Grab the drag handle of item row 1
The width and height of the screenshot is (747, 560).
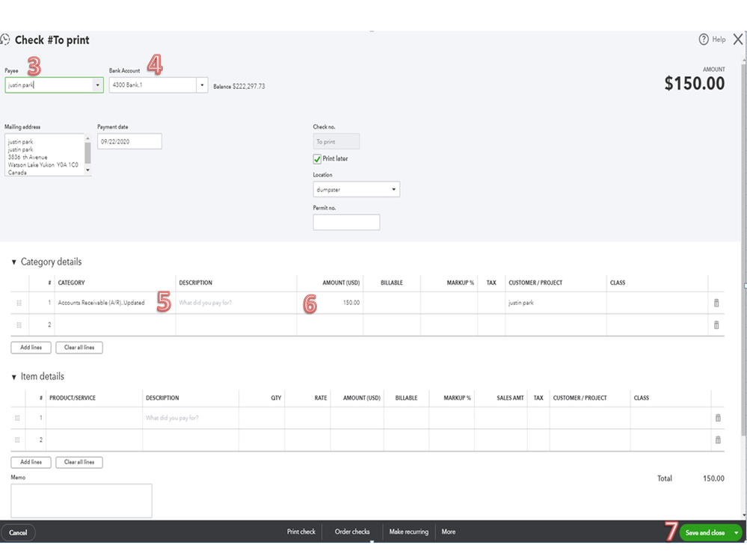tap(17, 418)
